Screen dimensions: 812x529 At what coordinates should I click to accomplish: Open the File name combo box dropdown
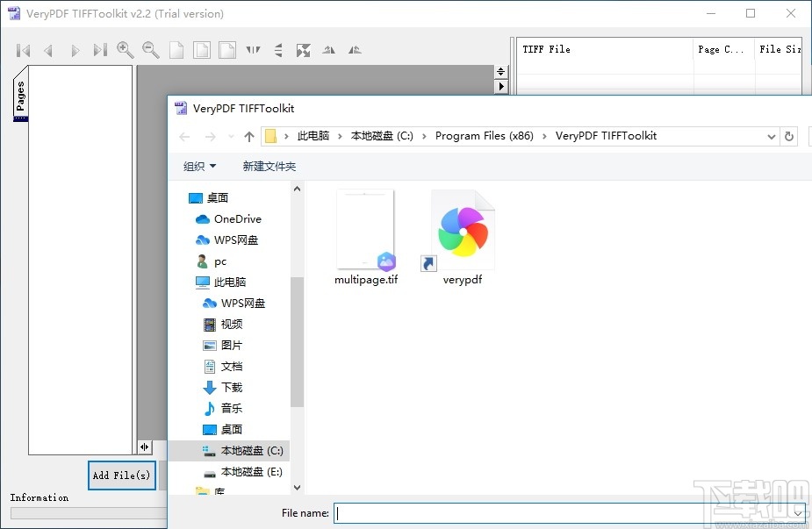point(796,513)
